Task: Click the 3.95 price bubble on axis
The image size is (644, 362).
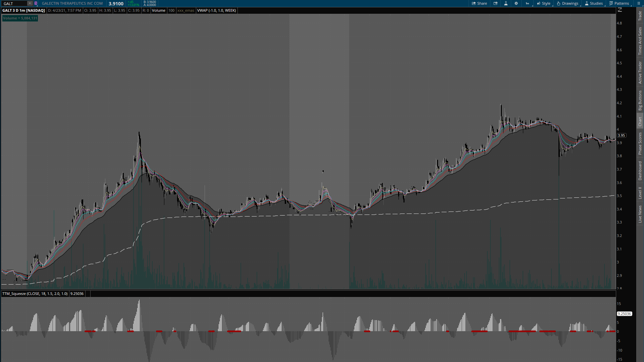Action: 621,135
